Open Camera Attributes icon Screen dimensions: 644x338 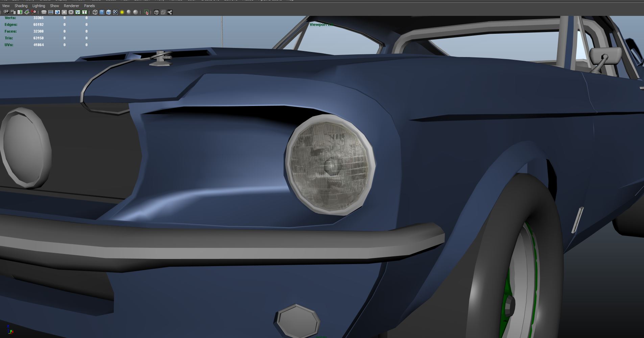coord(13,12)
